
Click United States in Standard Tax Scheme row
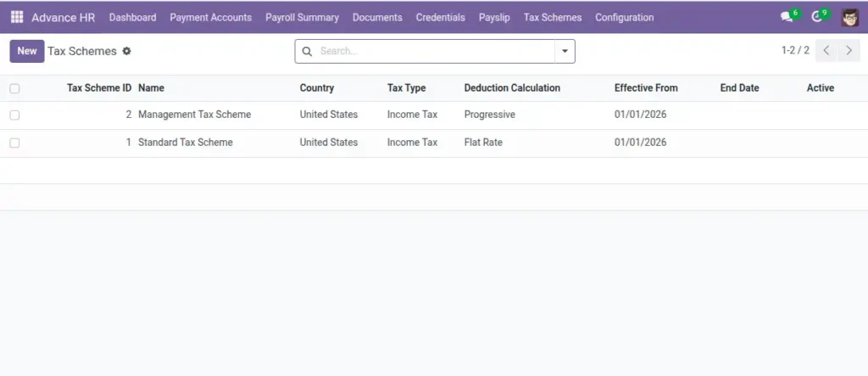pyautogui.click(x=329, y=142)
